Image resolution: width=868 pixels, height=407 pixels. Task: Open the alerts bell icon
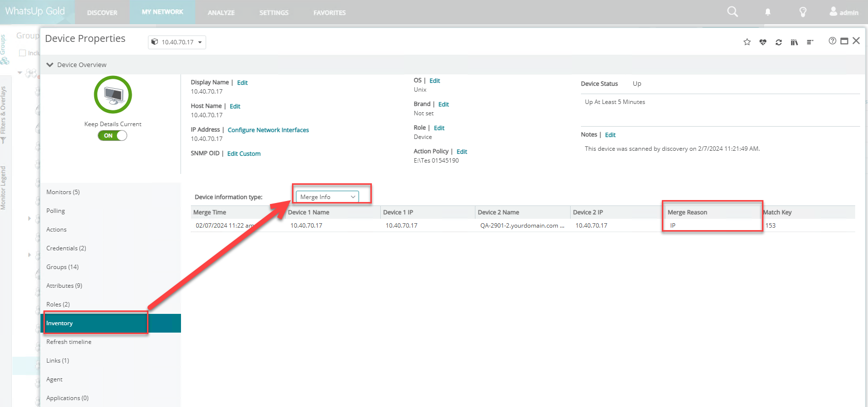(768, 12)
